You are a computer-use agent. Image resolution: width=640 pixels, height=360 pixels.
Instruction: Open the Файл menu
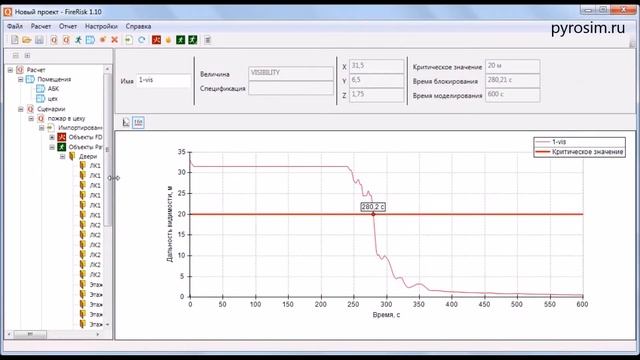pyautogui.click(x=15, y=26)
